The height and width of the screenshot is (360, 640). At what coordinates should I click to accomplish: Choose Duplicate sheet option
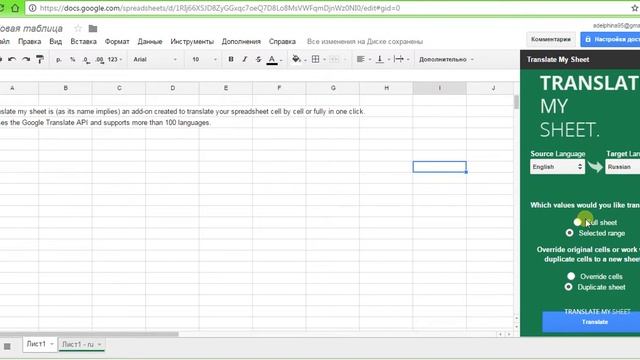[569, 287]
